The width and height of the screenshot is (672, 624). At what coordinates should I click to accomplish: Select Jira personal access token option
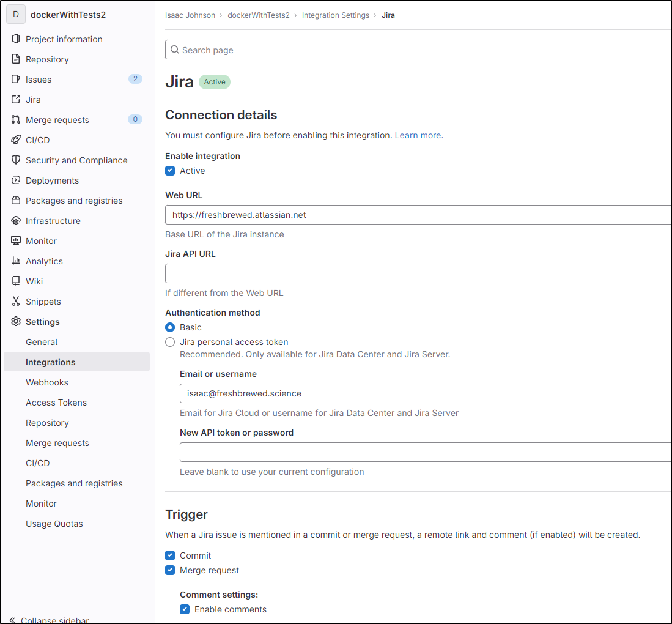pyautogui.click(x=170, y=342)
